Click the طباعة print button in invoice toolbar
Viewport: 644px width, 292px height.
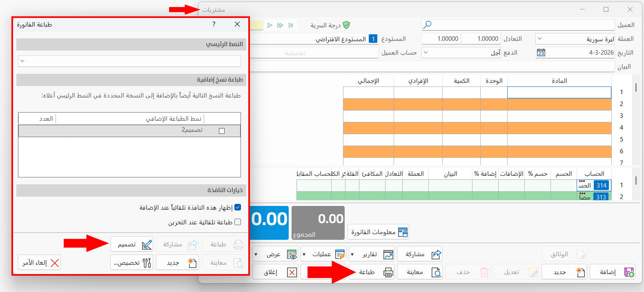[x=372, y=272]
